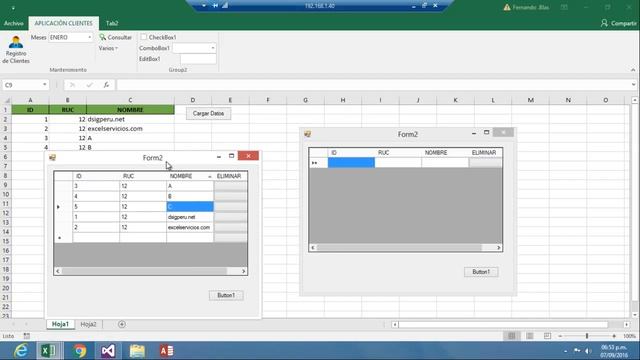Click ELIMINAR button for dsigperu.net row
The height and width of the screenshot is (360, 640).
(x=231, y=217)
